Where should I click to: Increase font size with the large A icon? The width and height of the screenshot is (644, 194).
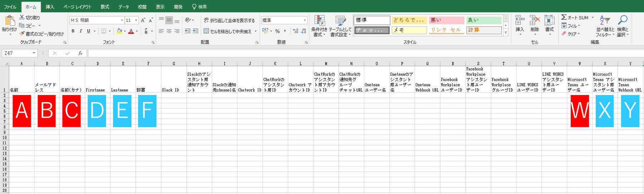(x=143, y=20)
